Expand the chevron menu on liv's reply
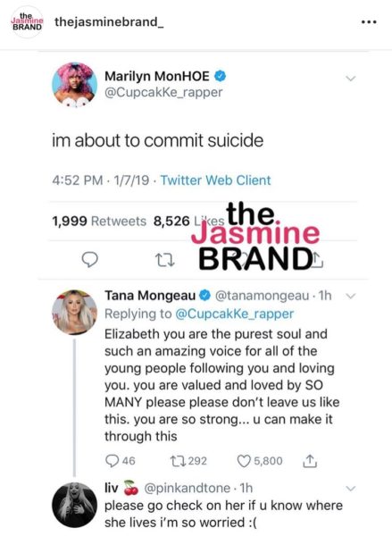This screenshot has height=536, width=392. click(x=351, y=488)
